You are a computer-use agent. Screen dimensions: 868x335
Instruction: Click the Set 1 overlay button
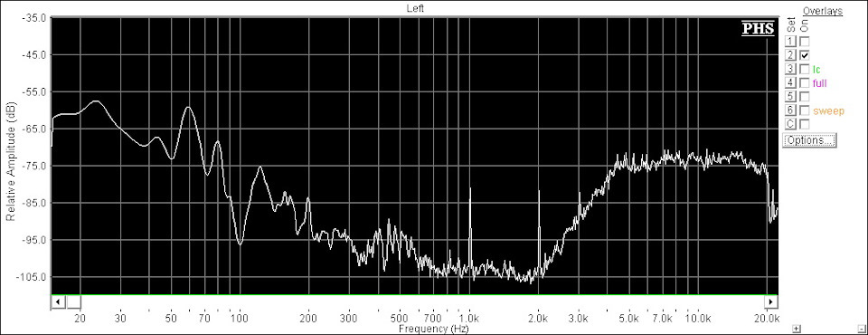[x=790, y=42]
